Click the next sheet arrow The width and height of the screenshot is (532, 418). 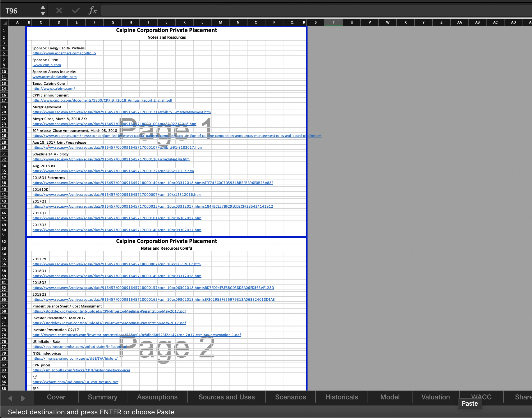(x=23, y=398)
